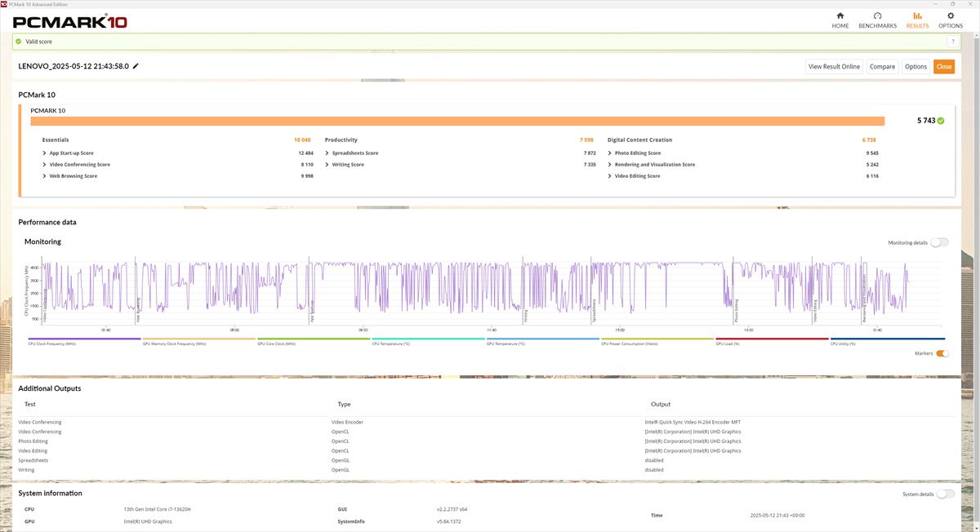This screenshot has height=532, width=980.
Task: Select GPU Core Clock legend bar
Action: click(x=314, y=339)
